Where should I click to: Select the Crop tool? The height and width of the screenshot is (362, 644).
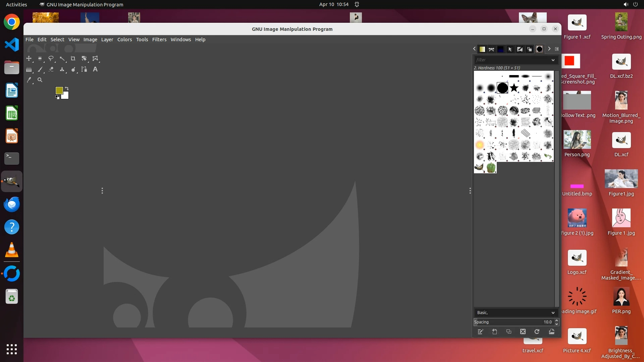pyautogui.click(x=73, y=58)
